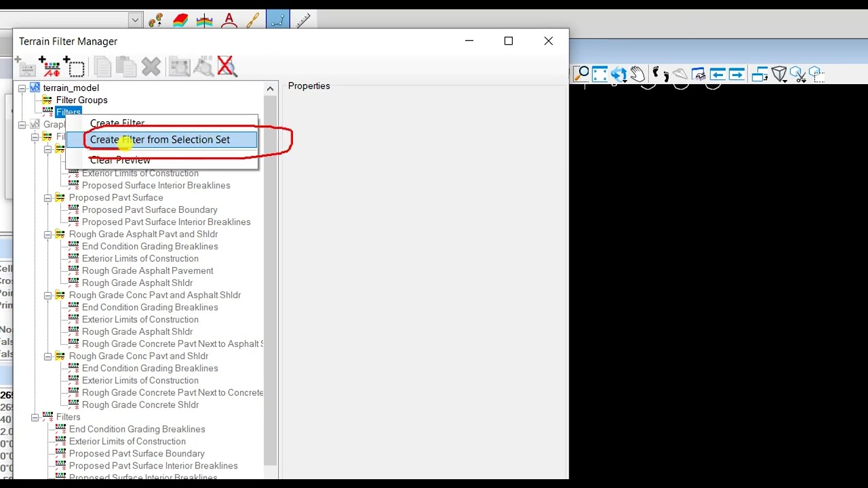
Task: Select the red text A tool icon
Action: [229, 20]
